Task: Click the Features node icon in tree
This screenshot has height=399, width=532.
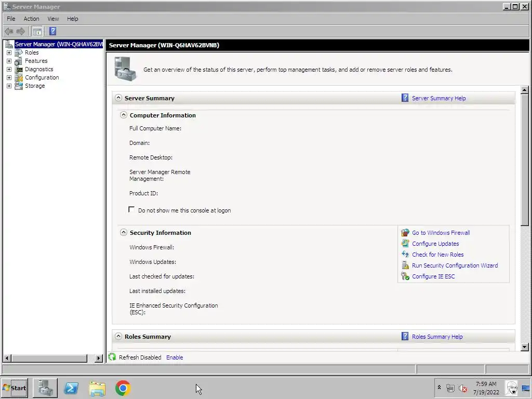Action: click(x=19, y=61)
